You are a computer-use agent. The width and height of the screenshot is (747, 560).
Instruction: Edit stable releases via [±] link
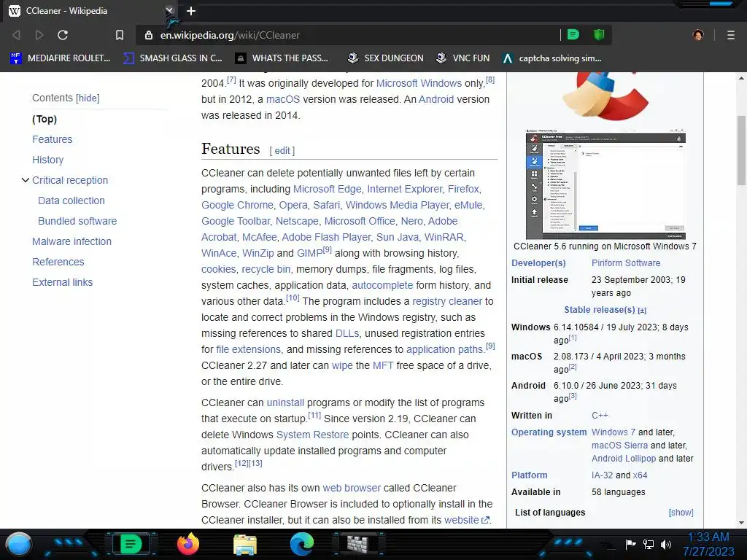(x=642, y=311)
